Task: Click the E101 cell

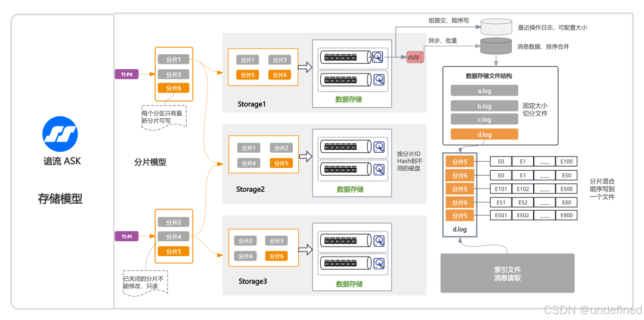Action: click(501, 189)
